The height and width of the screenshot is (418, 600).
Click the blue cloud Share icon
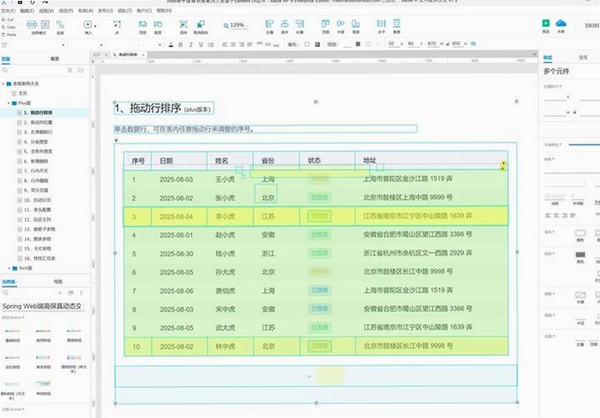click(x=561, y=23)
